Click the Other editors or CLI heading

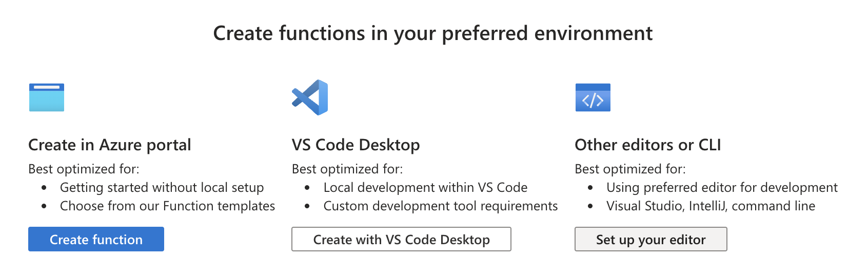pyautogui.click(x=647, y=145)
